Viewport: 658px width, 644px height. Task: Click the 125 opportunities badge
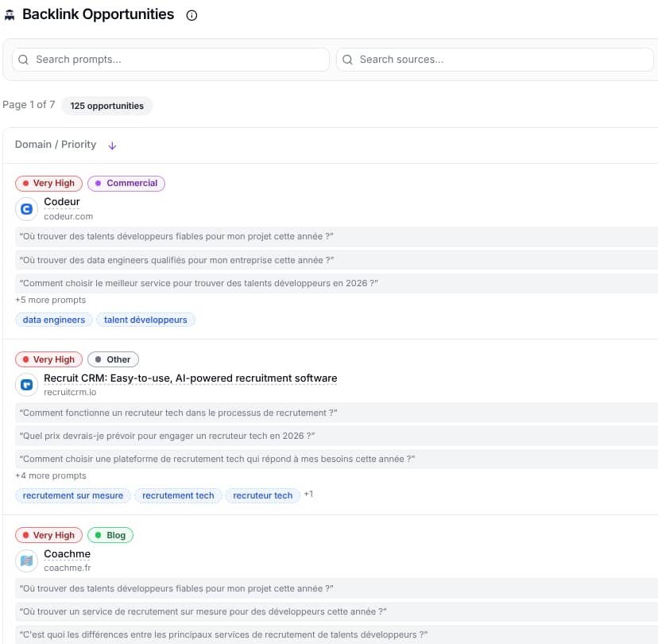107,106
